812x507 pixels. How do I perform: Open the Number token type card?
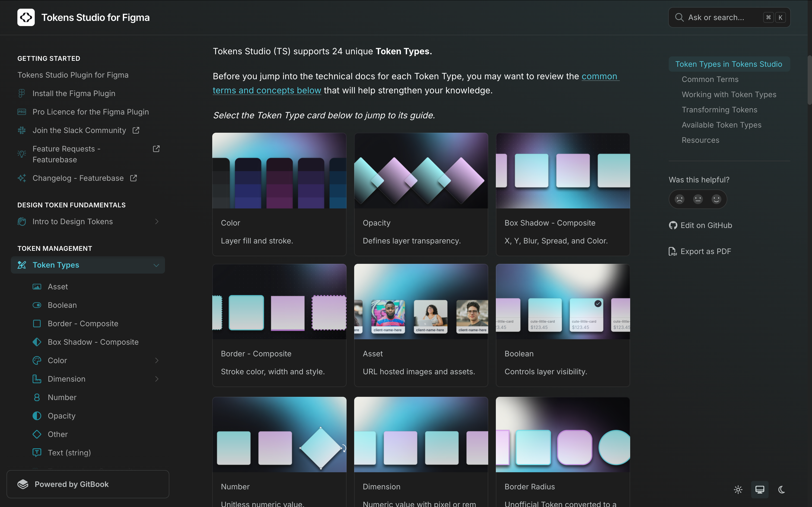279,452
